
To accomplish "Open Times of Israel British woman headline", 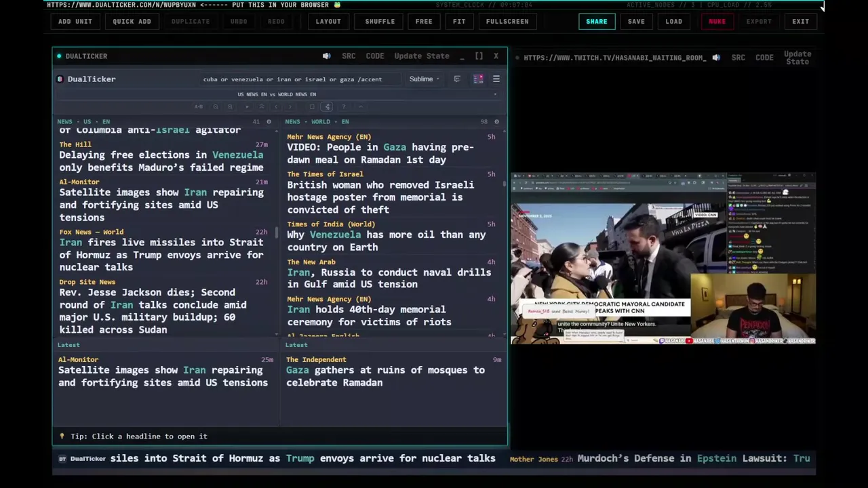I will (380, 197).
